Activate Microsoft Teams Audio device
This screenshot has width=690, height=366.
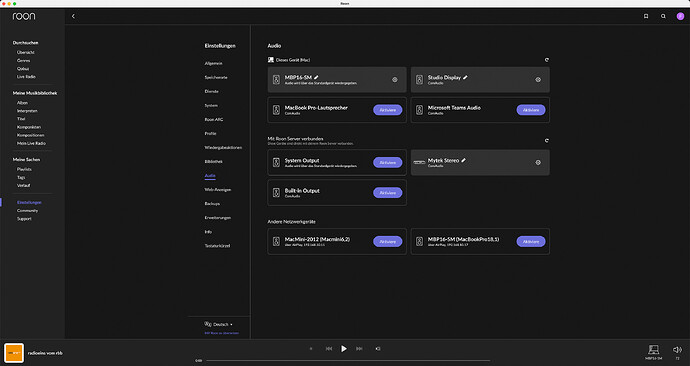pos(531,110)
